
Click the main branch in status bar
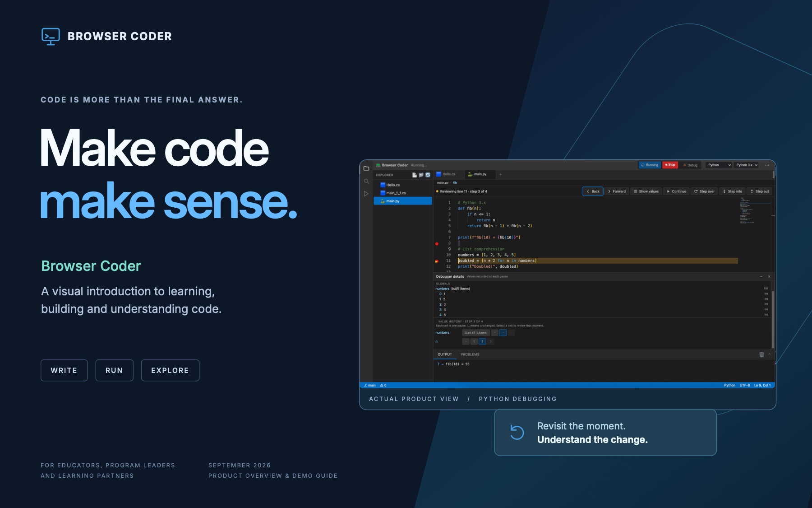370,386
